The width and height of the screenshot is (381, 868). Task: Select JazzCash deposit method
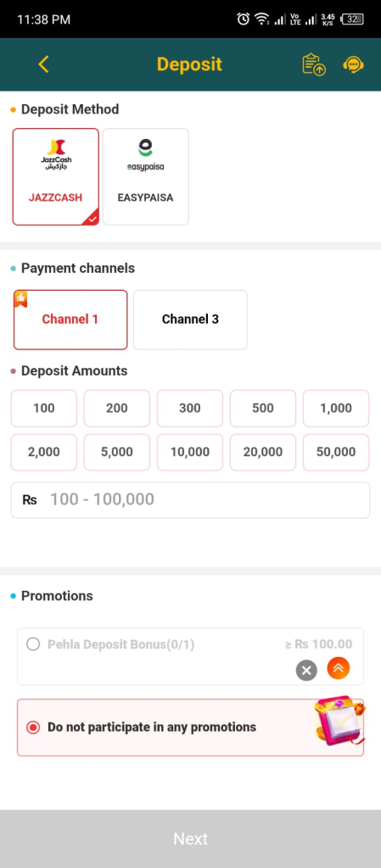coord(56,176)
